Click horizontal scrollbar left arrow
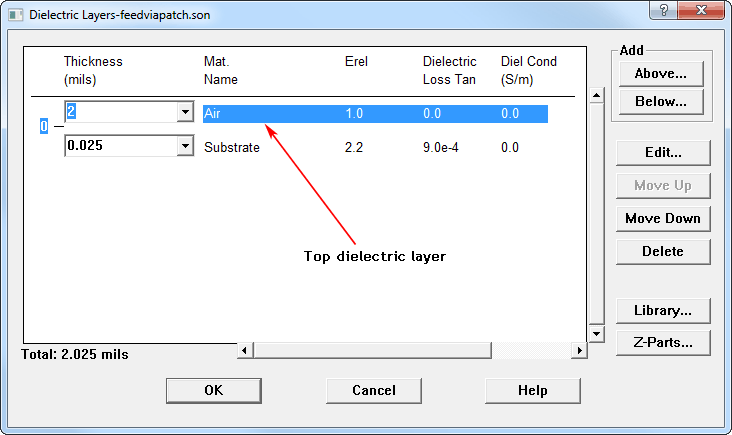The image size is (732, 435). (x=245, y=350)
